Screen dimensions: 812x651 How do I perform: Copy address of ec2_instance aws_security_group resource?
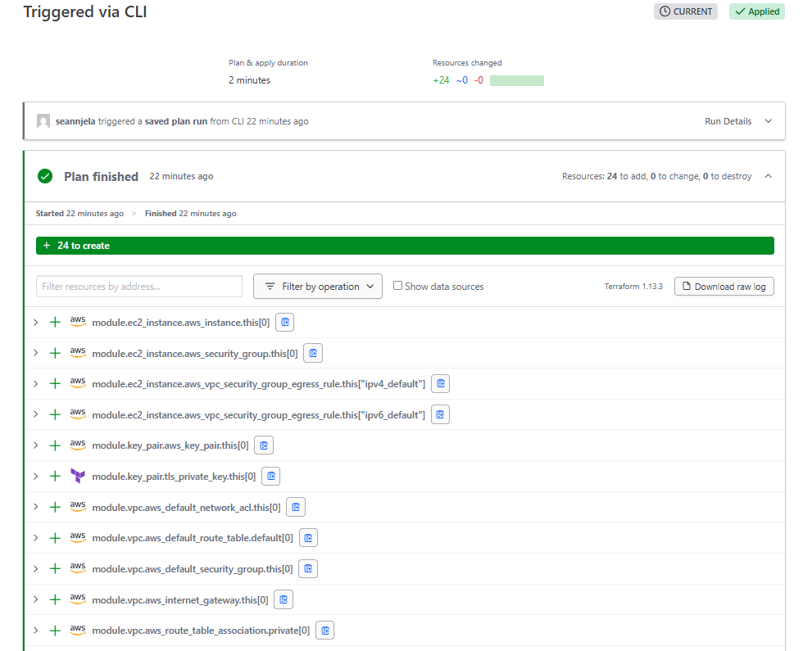click(312, 353)
